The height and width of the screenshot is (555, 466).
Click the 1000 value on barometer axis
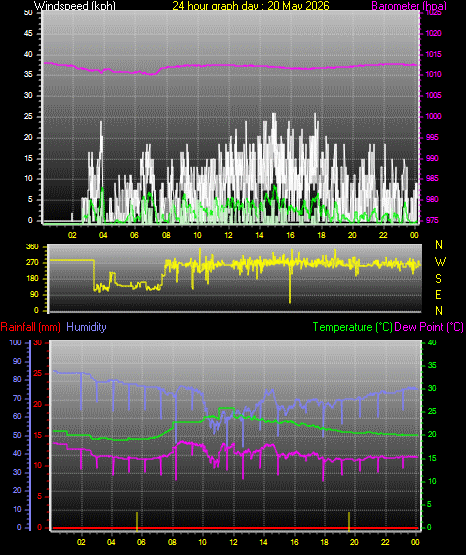[433, 116]
